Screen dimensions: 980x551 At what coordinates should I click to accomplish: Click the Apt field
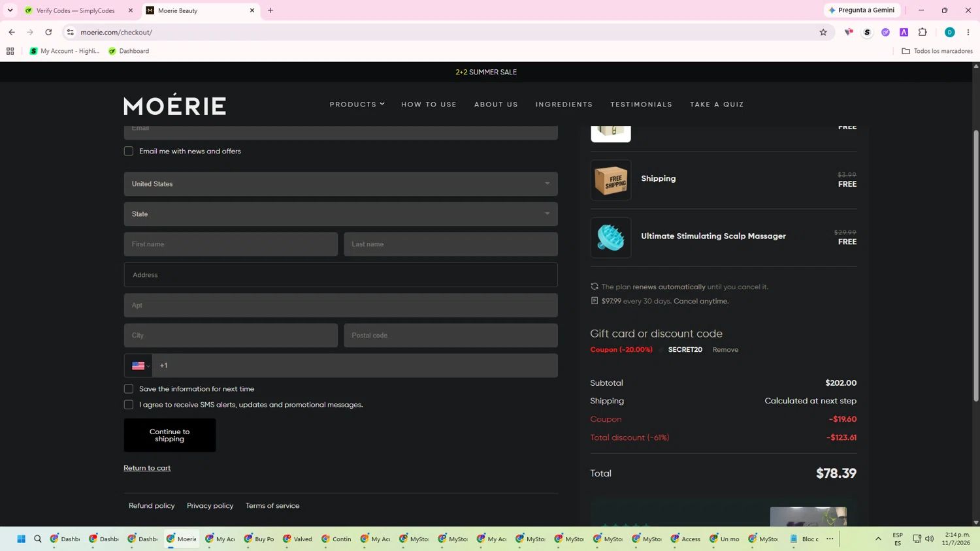(x=340, y=306)
